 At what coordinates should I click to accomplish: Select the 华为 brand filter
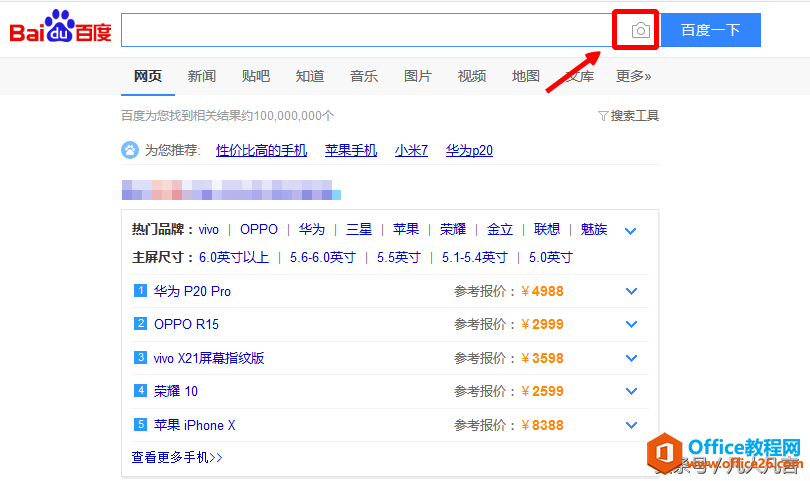311,229
